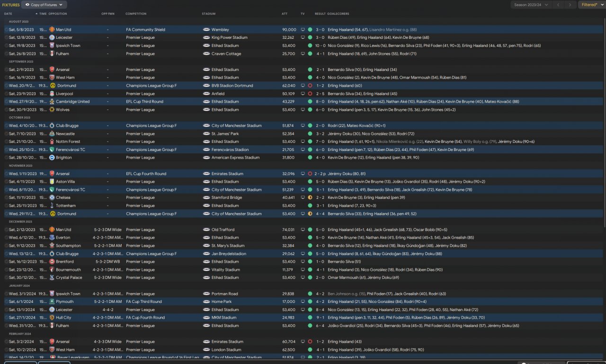Screen dimensions: 606x364
Task: Select the Sat, 23/9/2023 fixture row circle
Action: [x=7, y=94]
